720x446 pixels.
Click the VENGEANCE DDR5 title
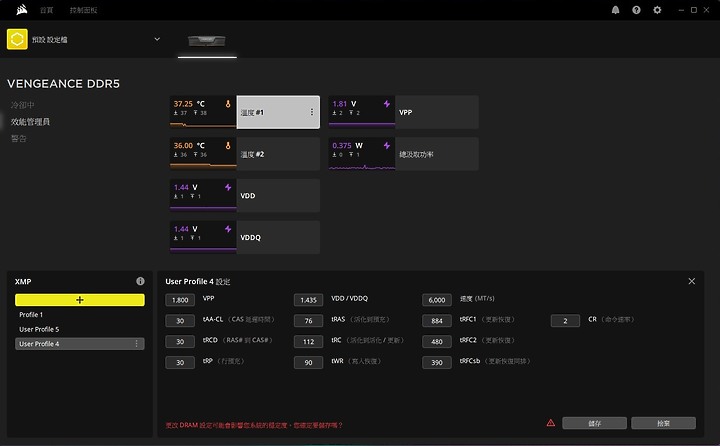click(x=63, y=84)
